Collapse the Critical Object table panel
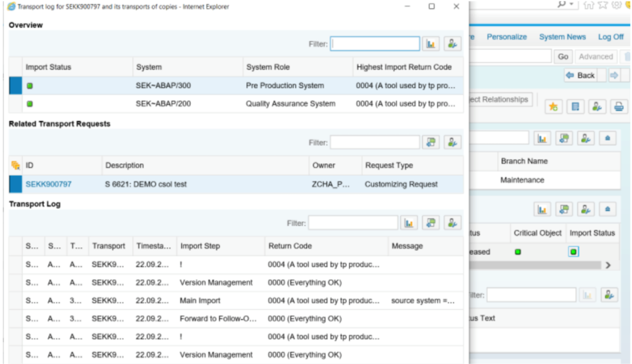This screenshot has height=364, width=632. coord(607,209)
